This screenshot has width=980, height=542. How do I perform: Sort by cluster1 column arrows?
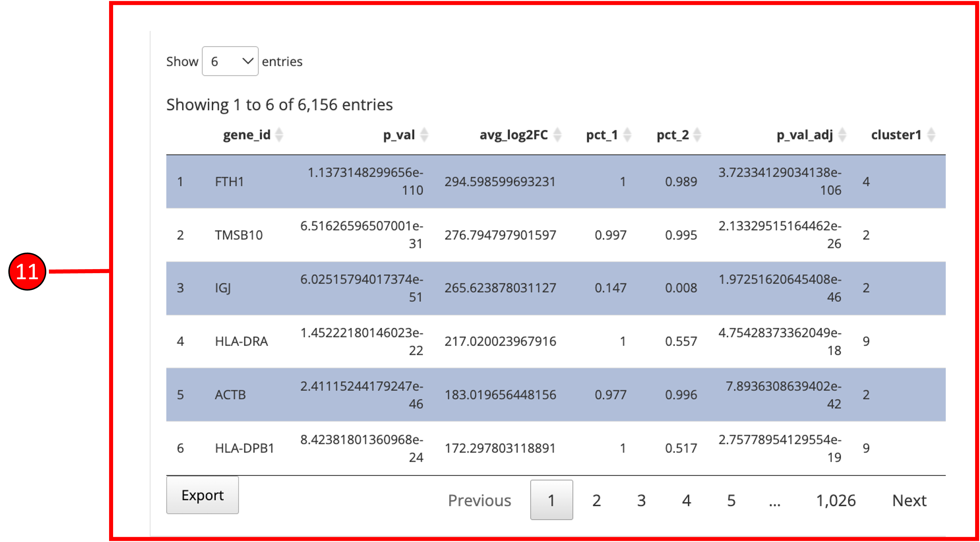tap(931, 135)
